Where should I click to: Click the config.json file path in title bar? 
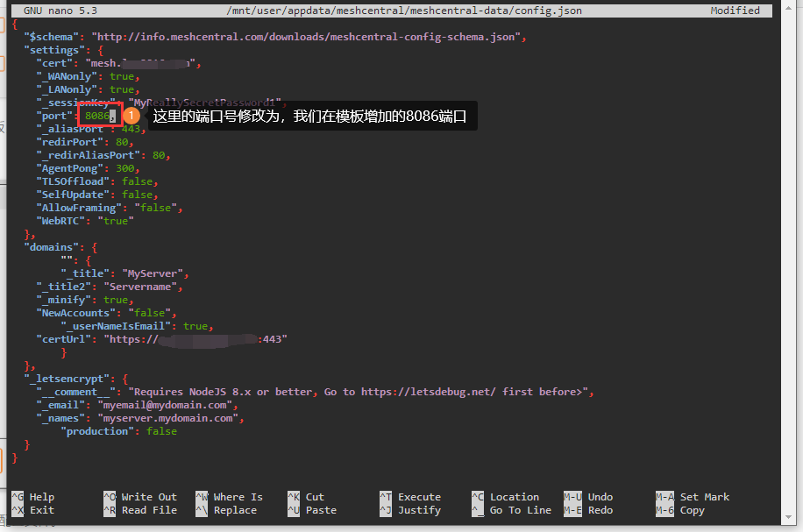click(404, 11)
